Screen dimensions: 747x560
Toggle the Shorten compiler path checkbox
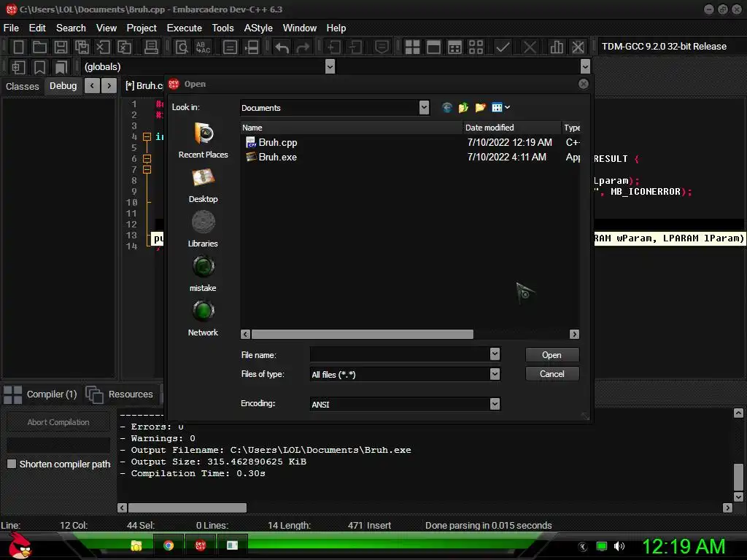pos(12,464)
